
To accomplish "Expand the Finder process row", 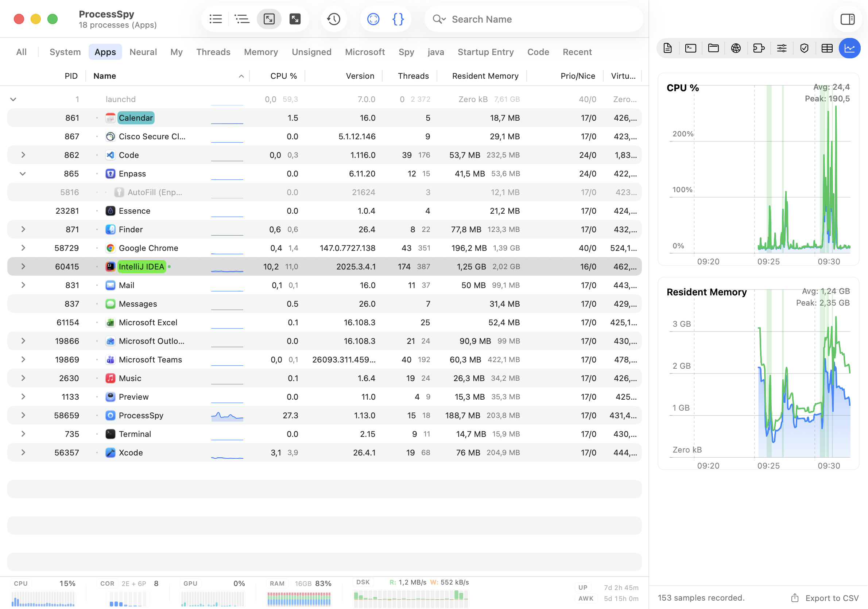I will (x=23, y=229).
